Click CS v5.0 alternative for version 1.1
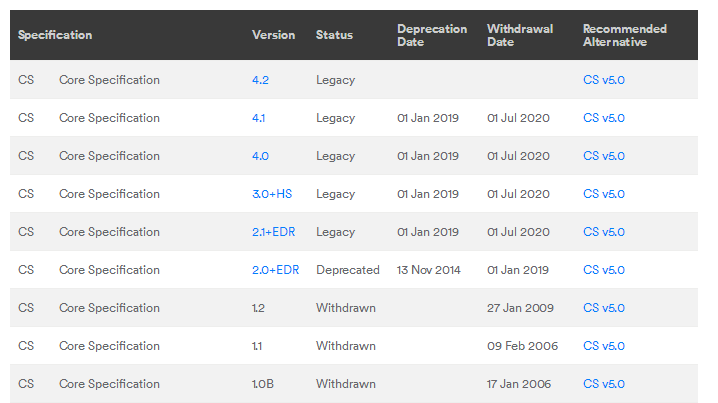The width and height of the screenshot is (718, 403). click(603, 346)
